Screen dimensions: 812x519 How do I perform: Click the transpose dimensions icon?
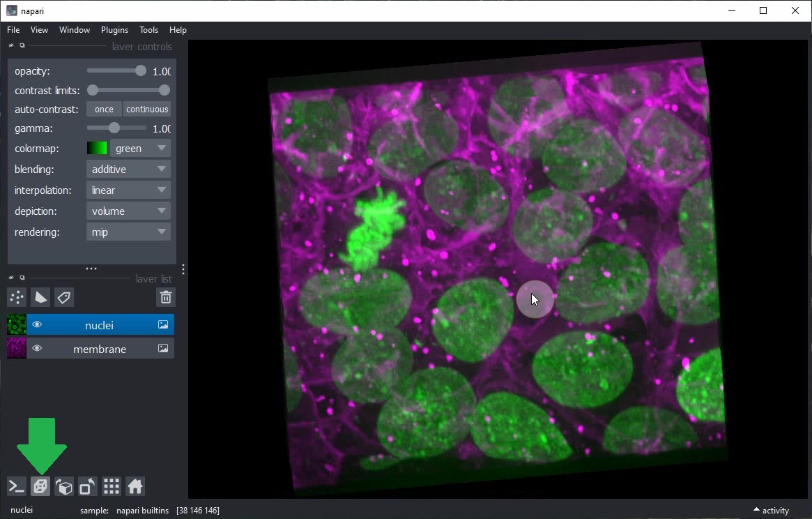(88, 486)
